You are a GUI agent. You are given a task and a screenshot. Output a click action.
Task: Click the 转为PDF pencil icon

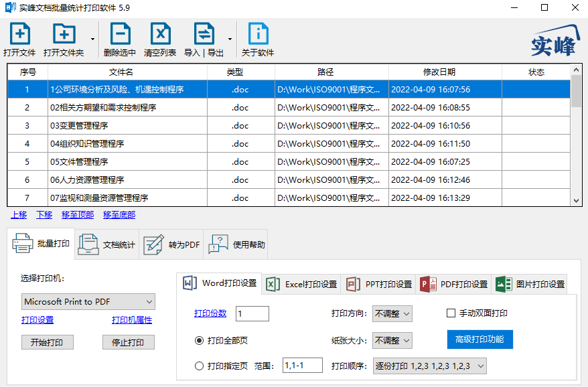(154, 244)
